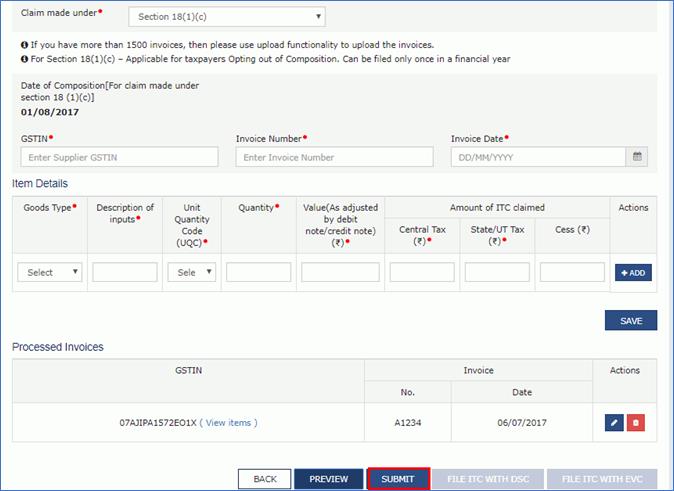Open the Goods Type select dropdown
Screen dimensions: 674x491
[50, 272]
